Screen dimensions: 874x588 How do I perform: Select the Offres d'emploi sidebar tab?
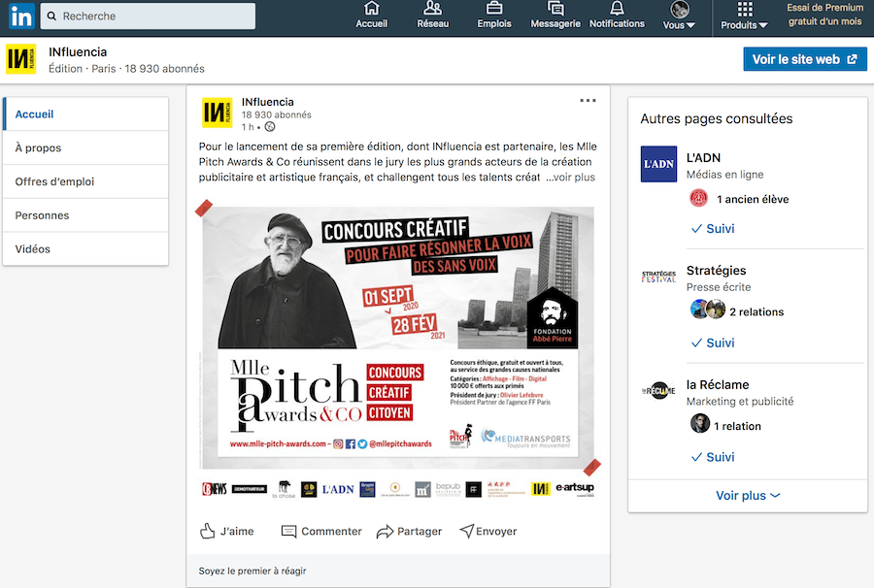[x=85, y=181]
